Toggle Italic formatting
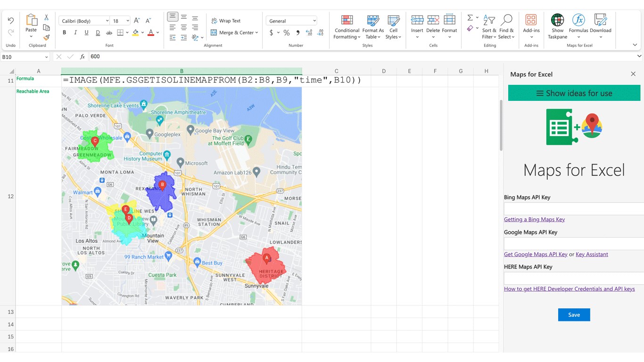 point(75,33)
